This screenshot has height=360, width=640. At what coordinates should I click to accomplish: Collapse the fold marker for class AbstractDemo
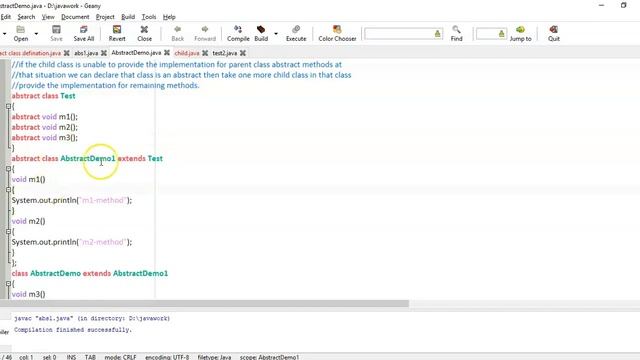[8, 283]
